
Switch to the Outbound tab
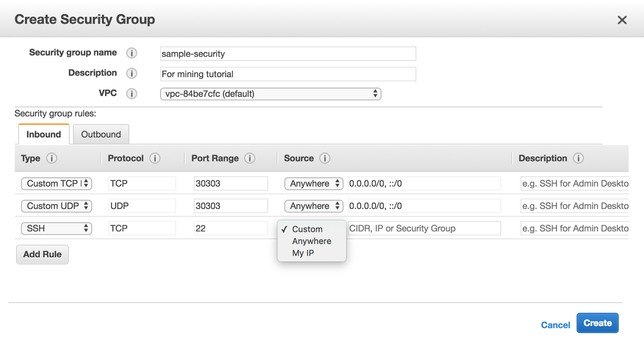click(101, 134)
